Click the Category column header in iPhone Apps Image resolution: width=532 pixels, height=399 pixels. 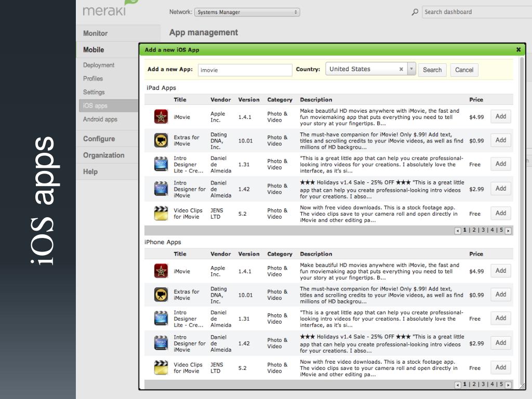coord(280,254)
